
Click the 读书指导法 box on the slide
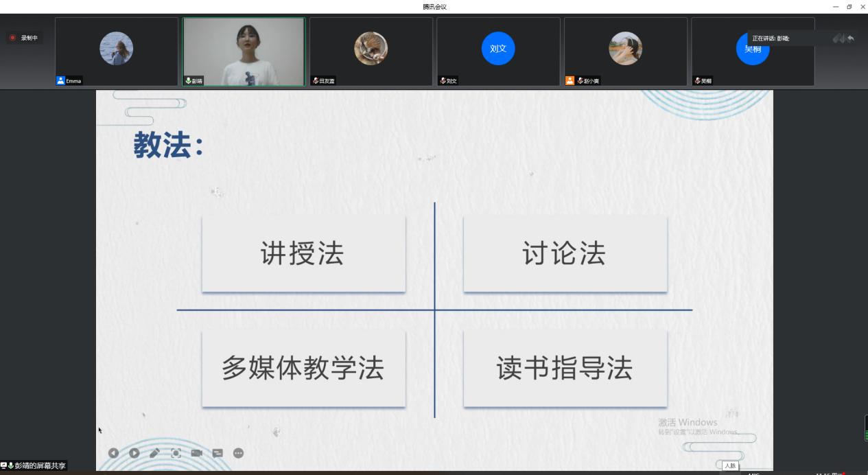click(565, 369)
